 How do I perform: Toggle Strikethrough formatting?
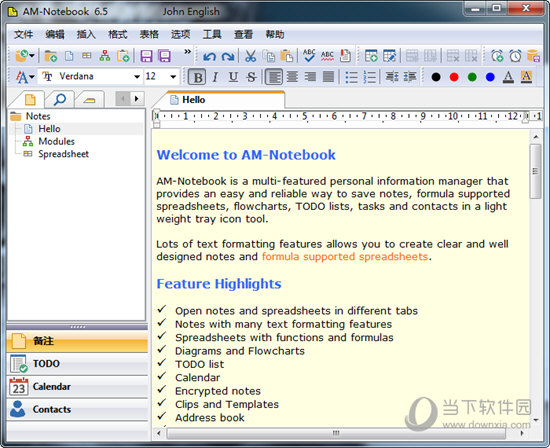(x=251, y=77)
